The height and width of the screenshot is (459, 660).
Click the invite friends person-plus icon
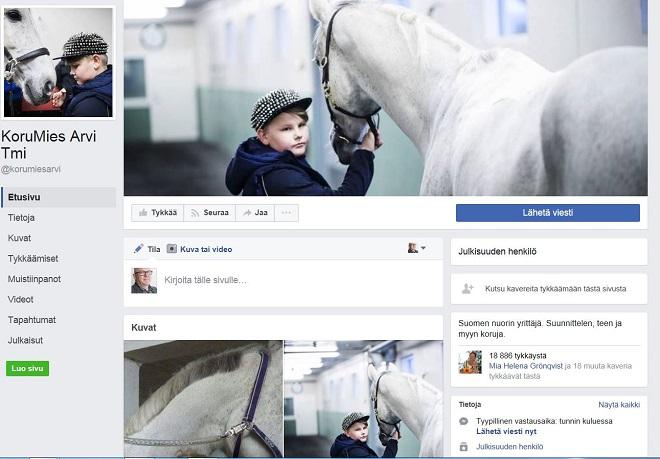pyautogui.click(x=467, y=288)
